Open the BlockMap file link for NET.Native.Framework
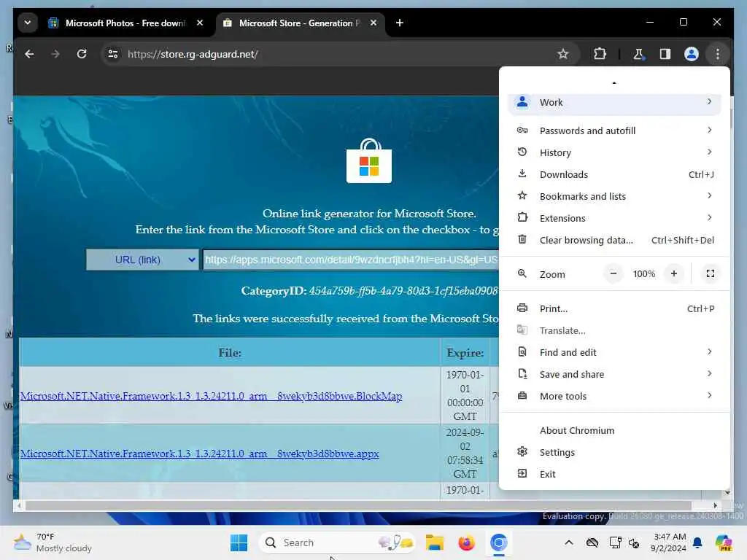Viewport: 747px width, 560px height. click(x=211, y=396)
